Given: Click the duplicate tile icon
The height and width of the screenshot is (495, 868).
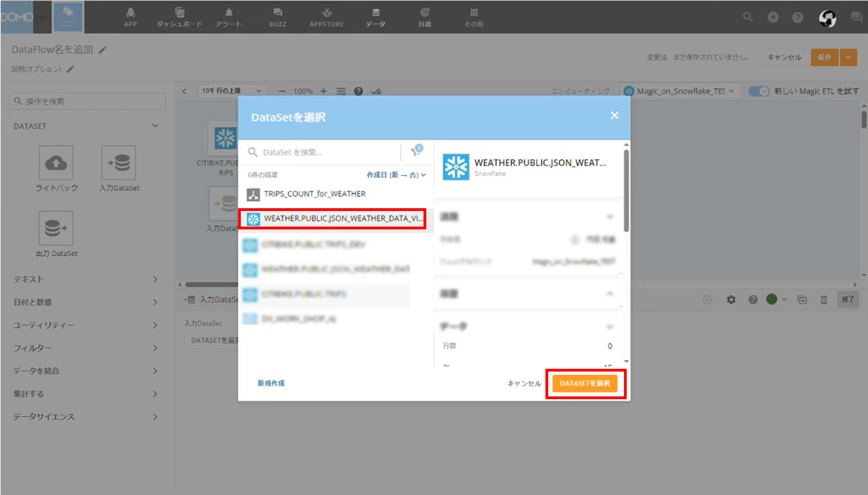Looking at the screenshot, I should [x=802, y=300].
